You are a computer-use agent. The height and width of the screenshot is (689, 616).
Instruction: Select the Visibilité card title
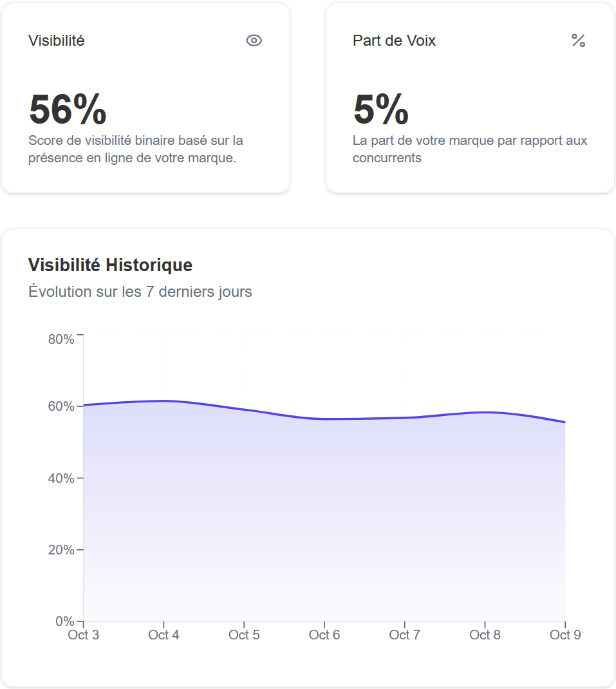point(57,41)
